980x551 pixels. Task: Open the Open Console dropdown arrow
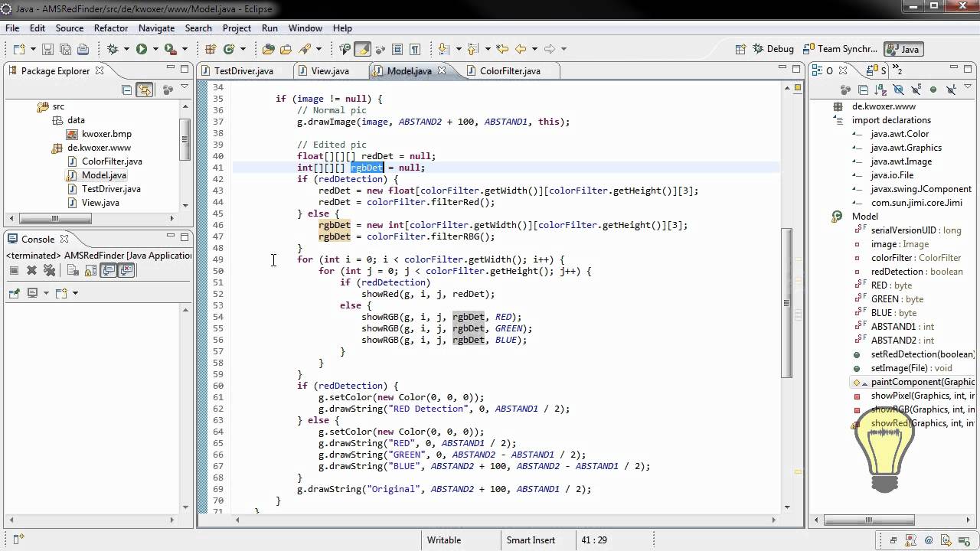74,293
